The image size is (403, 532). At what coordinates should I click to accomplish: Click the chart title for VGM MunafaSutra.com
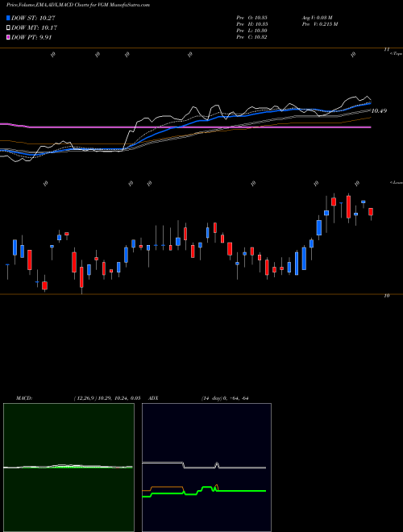click(78, 5)
